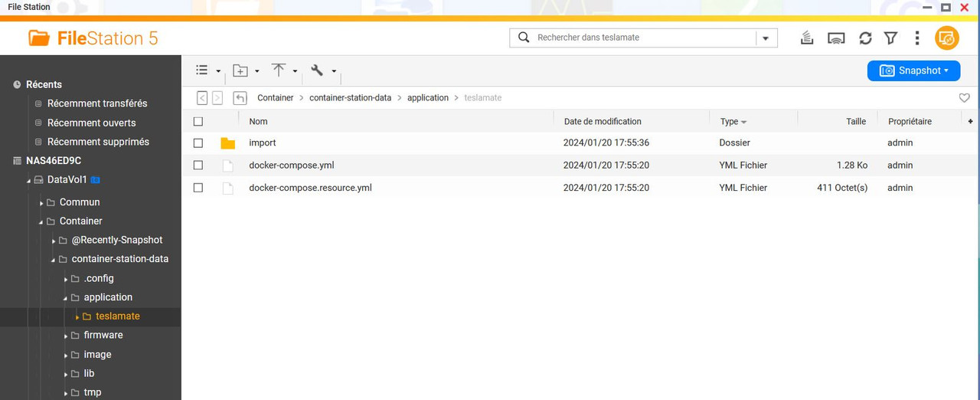This screenshot has width=980, height=400.
Task: Click the plus icon to add columns
Action: 971,121
